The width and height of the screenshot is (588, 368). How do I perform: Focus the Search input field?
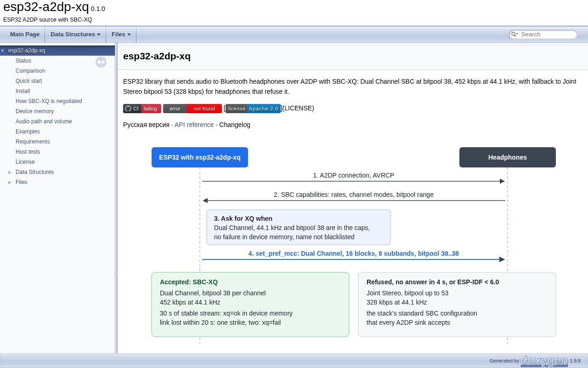[547, 34]
